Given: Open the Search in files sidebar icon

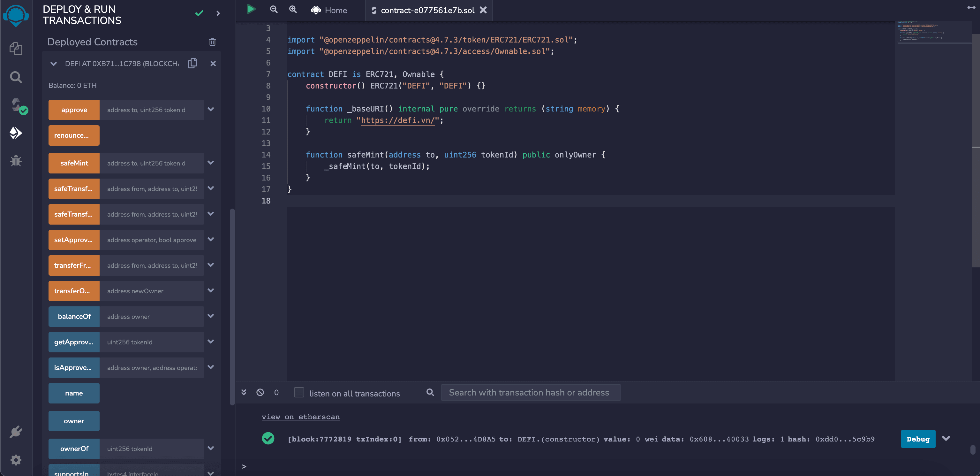Looking at the screenshot, I should (16, 77).
